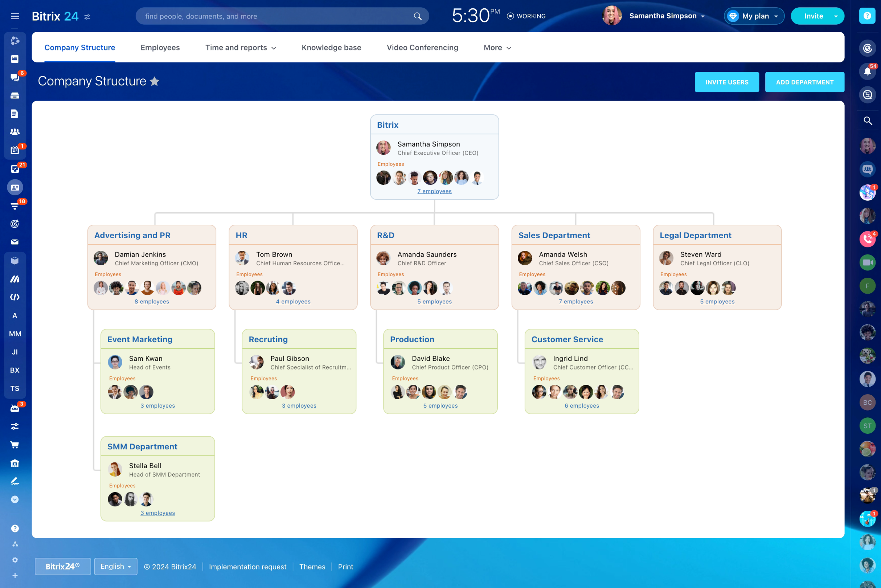Toggle the WORKING workday status
Viewport: 881px width, 588px height.
tap(526, 16)
